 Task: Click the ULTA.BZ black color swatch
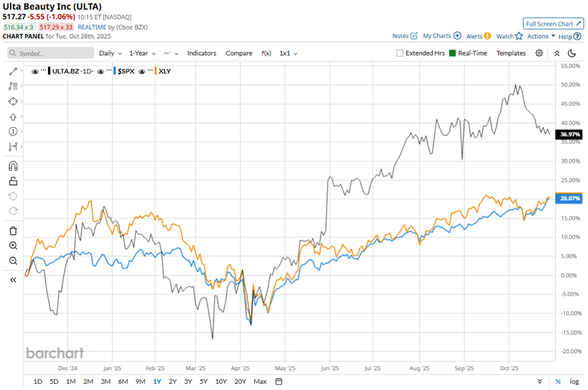[49, 71]
